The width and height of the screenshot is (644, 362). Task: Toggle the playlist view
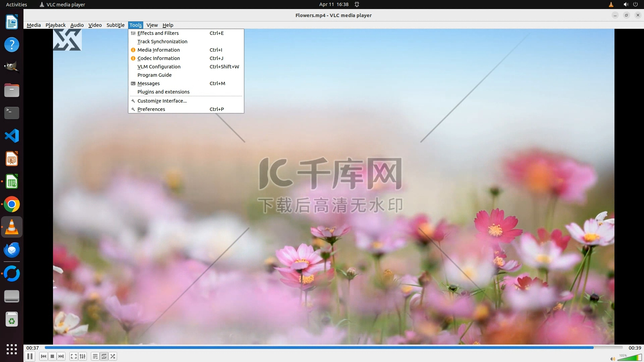(95, 356)
